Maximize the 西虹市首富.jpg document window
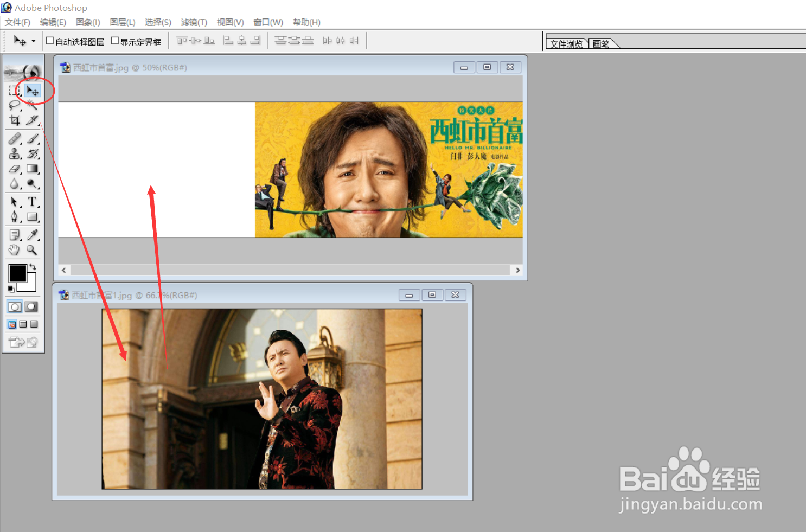806x532 pixels. pyautogui.click(x=487, y=67)
